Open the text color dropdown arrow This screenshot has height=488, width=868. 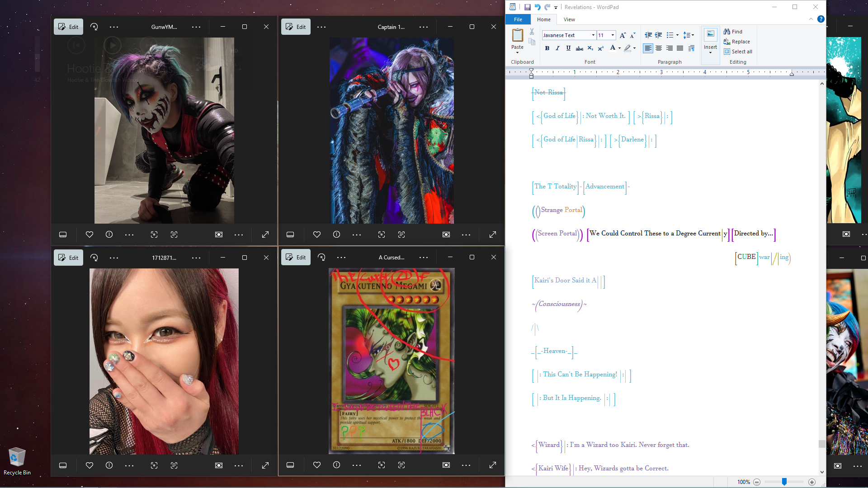tap(619, 48)
